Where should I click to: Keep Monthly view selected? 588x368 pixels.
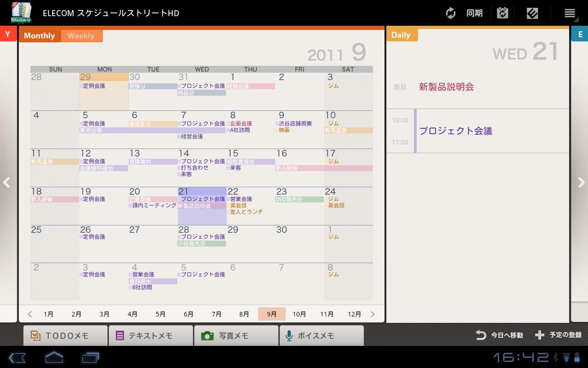point(39,35)
